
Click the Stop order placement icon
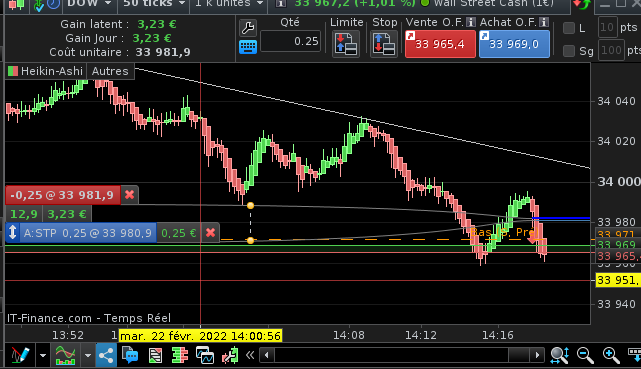click(384, 44)
